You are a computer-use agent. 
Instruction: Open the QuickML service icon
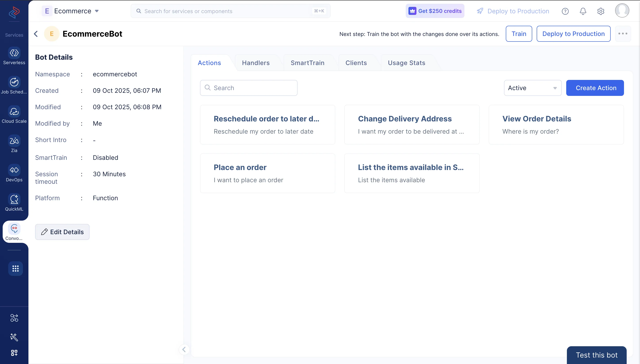pyautogui.click(x=14, y=200)
